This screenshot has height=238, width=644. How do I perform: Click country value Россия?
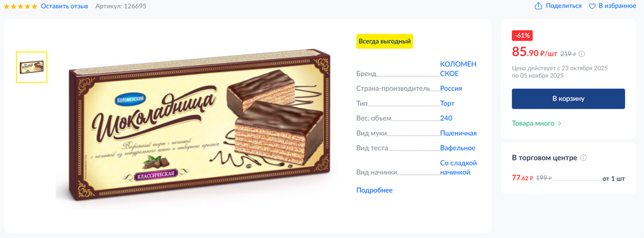(x=451, y=88)
